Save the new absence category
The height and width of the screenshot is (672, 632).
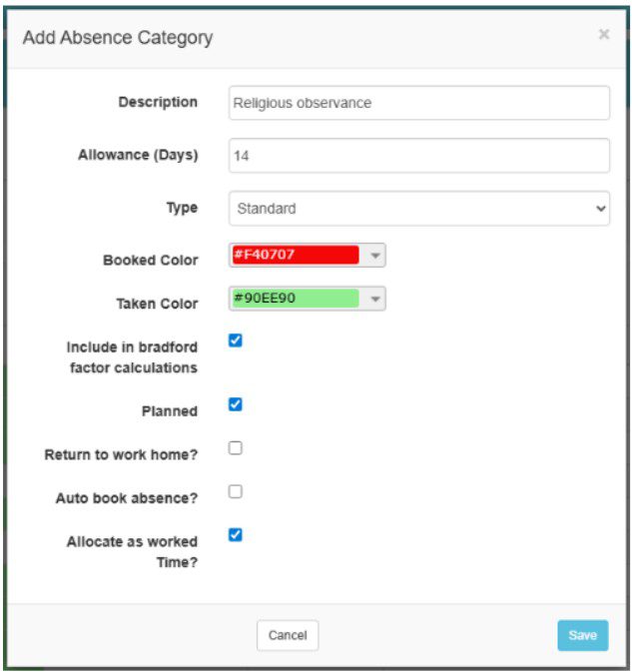[582, 635]
